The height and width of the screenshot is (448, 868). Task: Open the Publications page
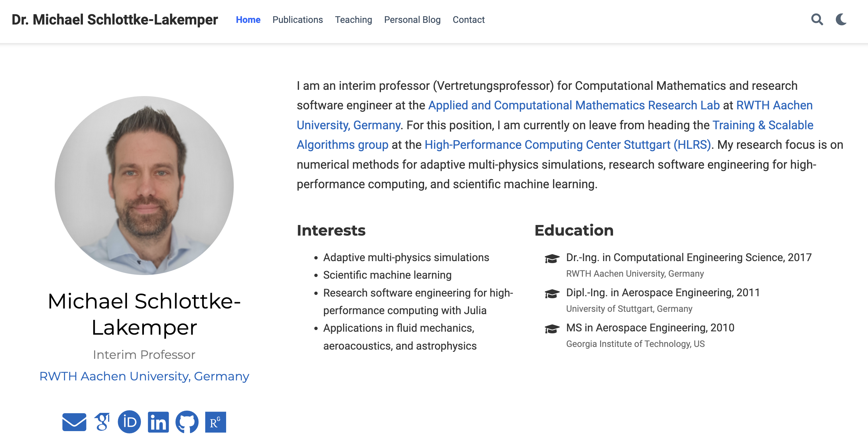pos(297,20)
